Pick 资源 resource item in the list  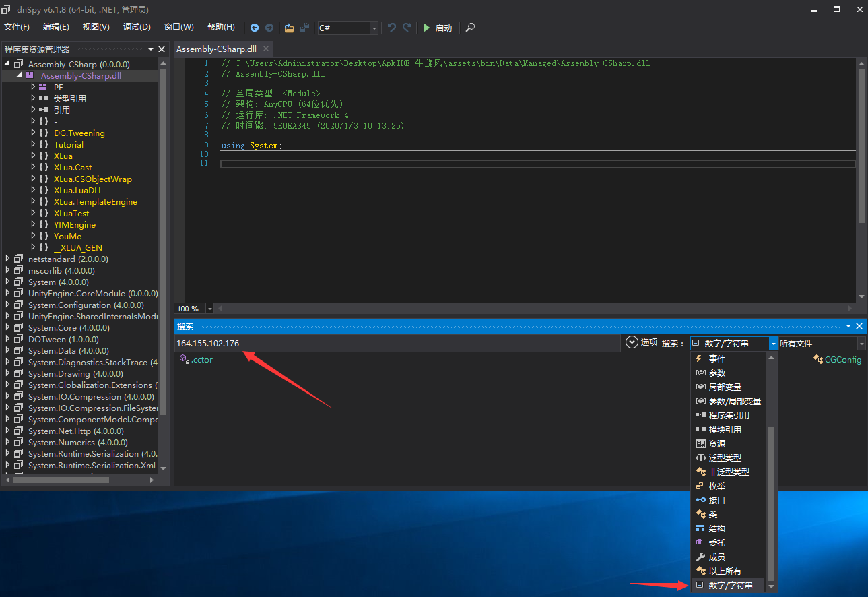(x=716, y=444)
